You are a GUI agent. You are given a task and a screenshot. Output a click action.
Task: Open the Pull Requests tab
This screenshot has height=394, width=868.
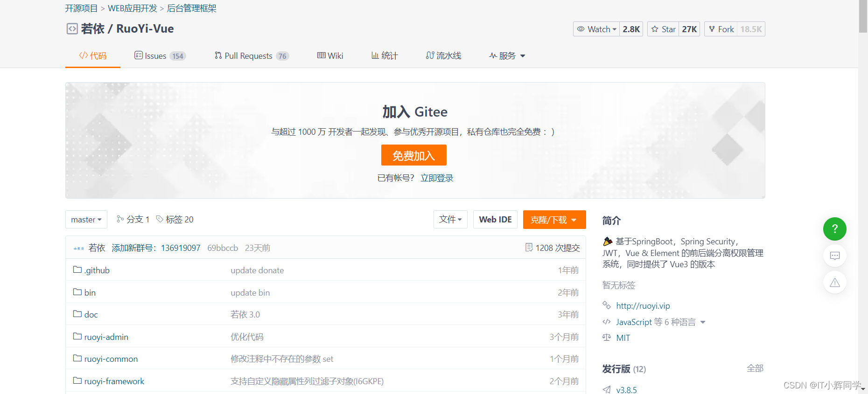point(252,56)
